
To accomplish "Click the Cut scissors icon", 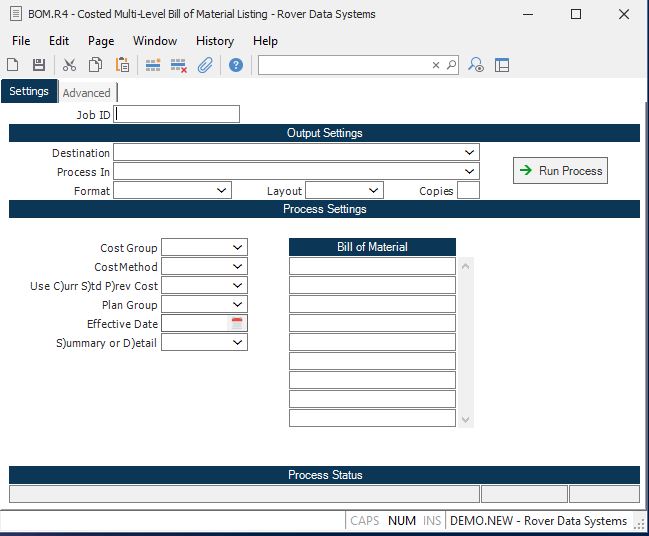I will [69, 65].
